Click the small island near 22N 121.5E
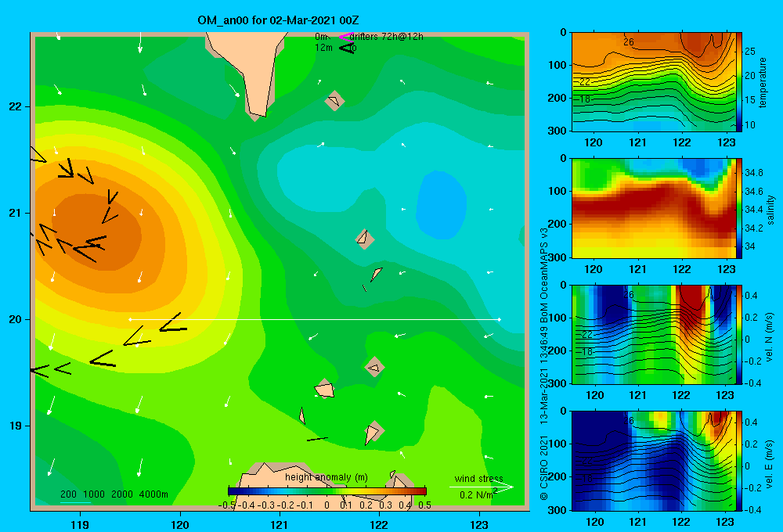This screenshot has width=783, height=532. click(x=334, y=101)
